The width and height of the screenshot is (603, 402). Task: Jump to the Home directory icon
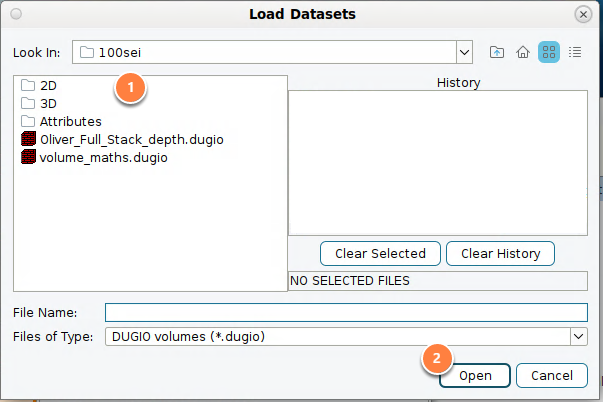[523, 52]
